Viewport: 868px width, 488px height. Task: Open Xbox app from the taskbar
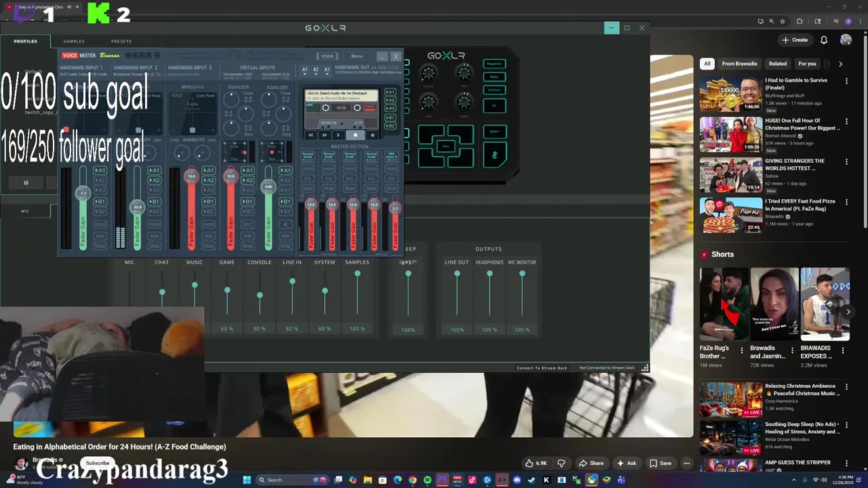click(591, 480)
